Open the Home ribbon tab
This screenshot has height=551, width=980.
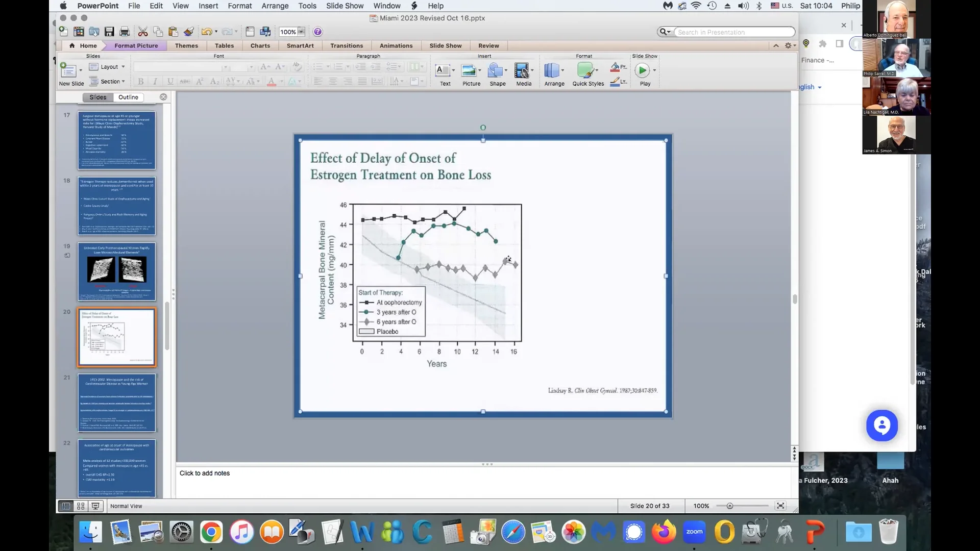point(83,45)
